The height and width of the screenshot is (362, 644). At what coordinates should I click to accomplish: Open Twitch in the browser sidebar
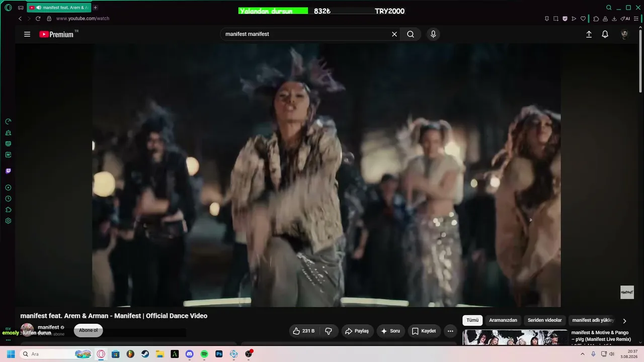(8, 171)
